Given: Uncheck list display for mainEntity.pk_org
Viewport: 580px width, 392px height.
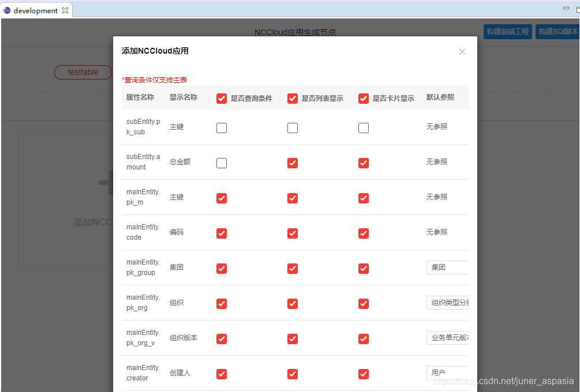Looking at the screenshot, I should tap(293, 304).
